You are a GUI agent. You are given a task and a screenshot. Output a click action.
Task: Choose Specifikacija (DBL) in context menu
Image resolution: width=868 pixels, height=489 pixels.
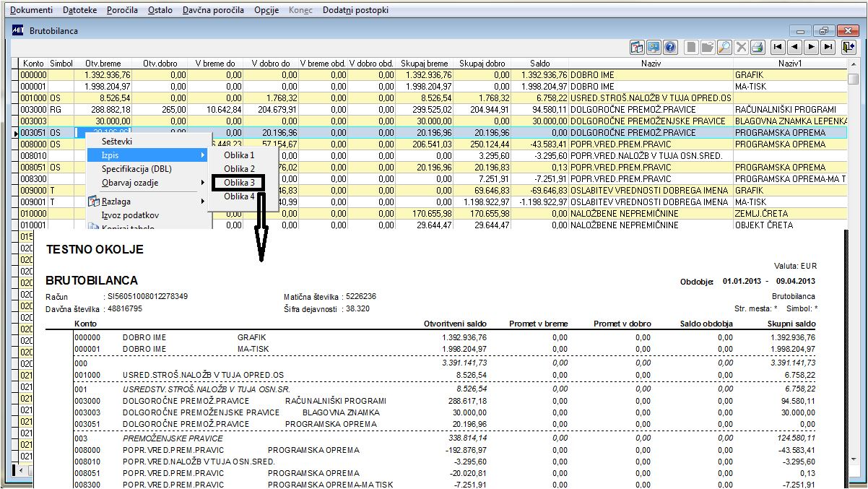[x=136, y=169]
